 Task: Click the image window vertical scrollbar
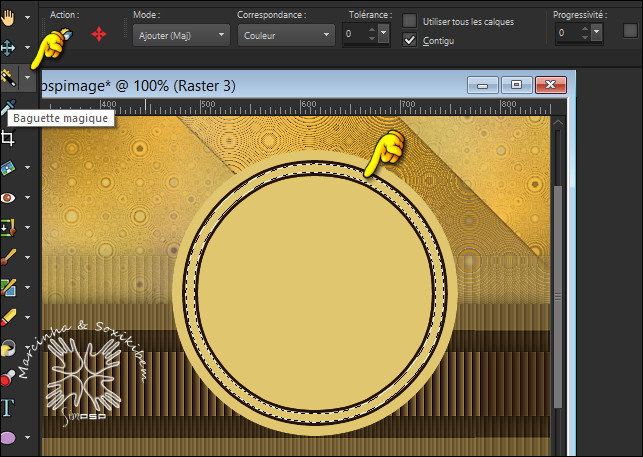coord(559,300)
